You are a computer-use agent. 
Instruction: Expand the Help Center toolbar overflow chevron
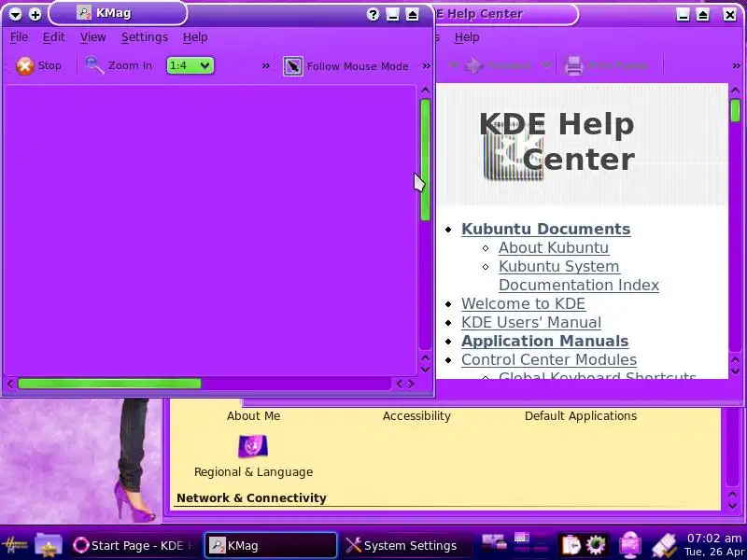[x=737, y=65]
